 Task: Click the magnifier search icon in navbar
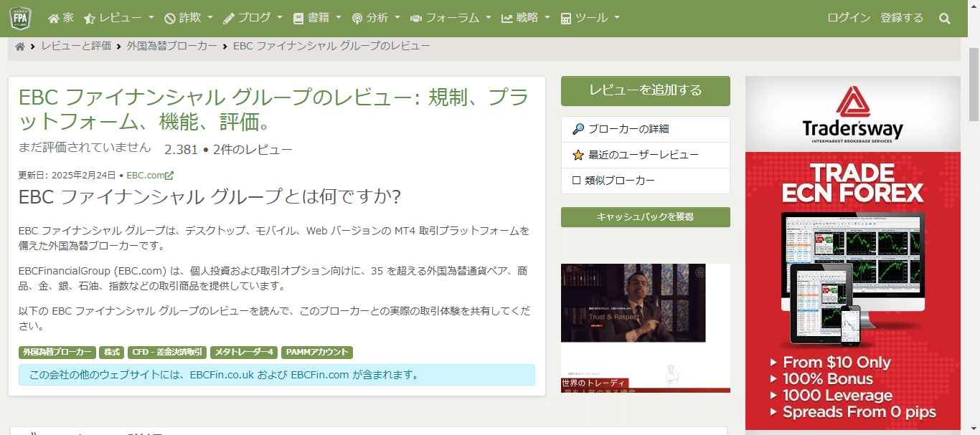pyautogui.click(x=945, y=19)
